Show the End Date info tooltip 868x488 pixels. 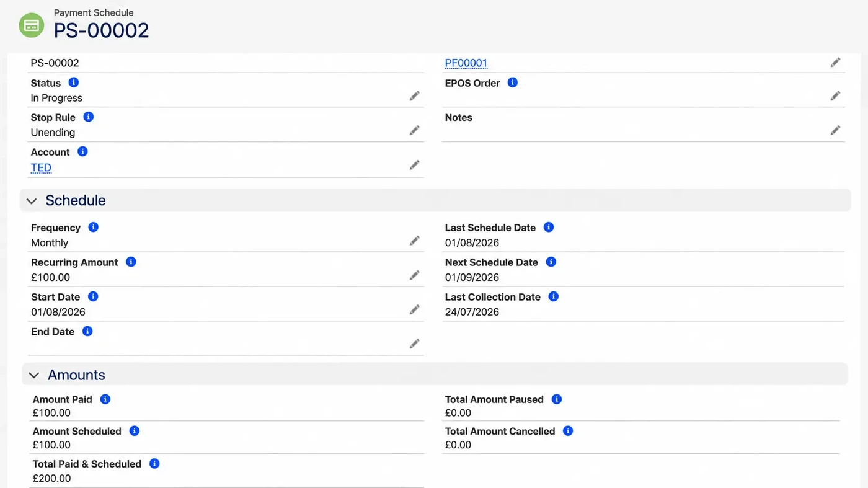click(87, 331)
